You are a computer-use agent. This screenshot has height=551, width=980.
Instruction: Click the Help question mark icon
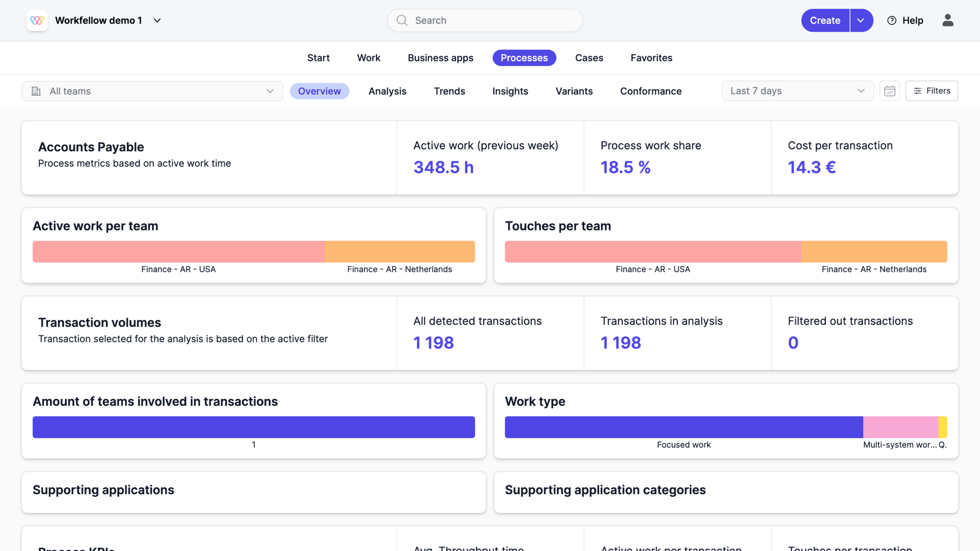click(x=891, y=20)
